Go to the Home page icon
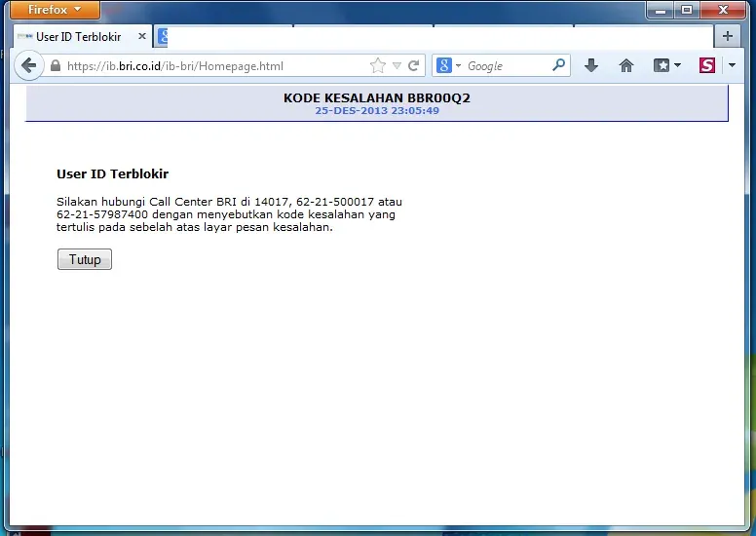Image resolution: width=756 pixels, height=536 pixels. [x=626, y=65]
